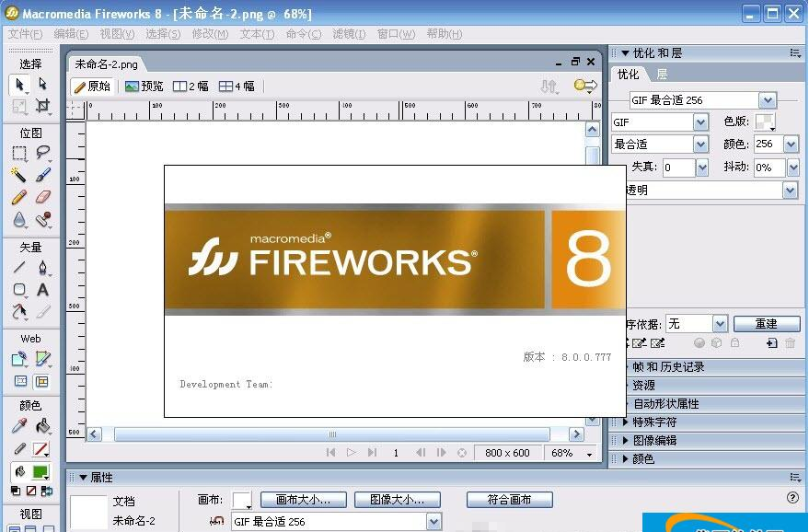Choose the Pencil tool in 位图 section
Image resolution: width=809 pixels, height=532 pixels.
pyautogui.click(x=19, y=197)
